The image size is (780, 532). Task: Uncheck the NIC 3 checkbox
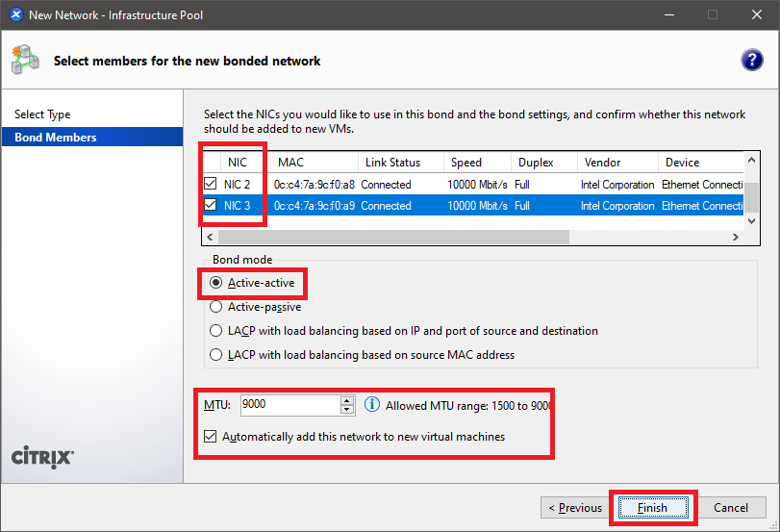point(211,205)
